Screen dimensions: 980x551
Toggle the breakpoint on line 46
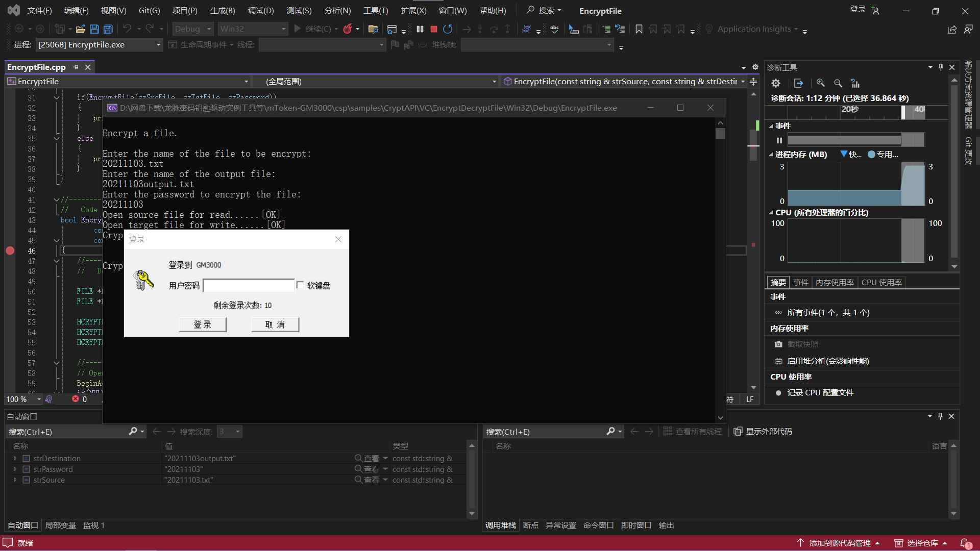click(x=10, y=251)
